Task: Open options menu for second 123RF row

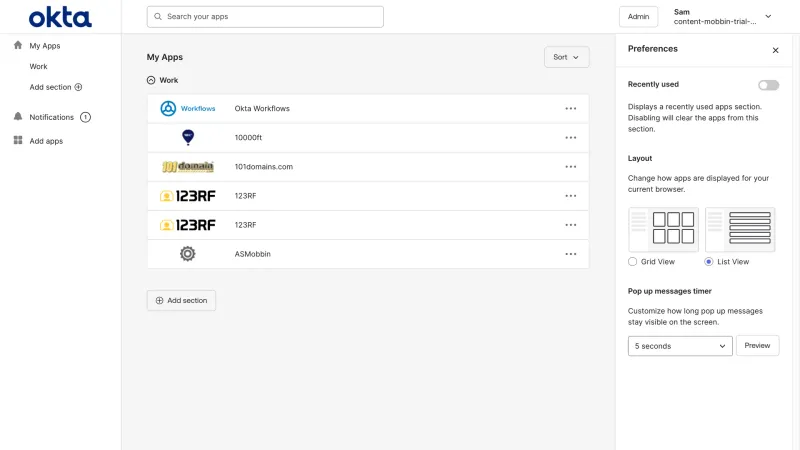Action: coord(570,225)
